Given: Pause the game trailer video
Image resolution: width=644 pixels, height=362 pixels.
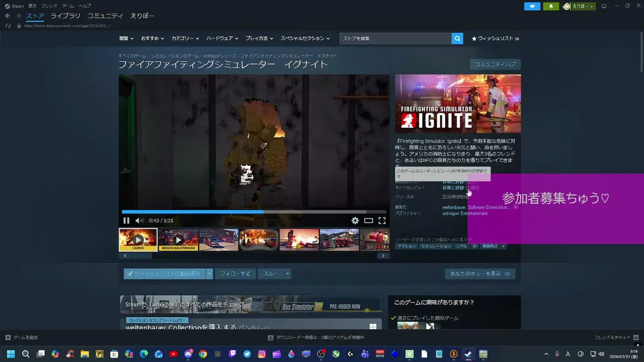Looking at the screenshot, I should (x=126, y=221).
